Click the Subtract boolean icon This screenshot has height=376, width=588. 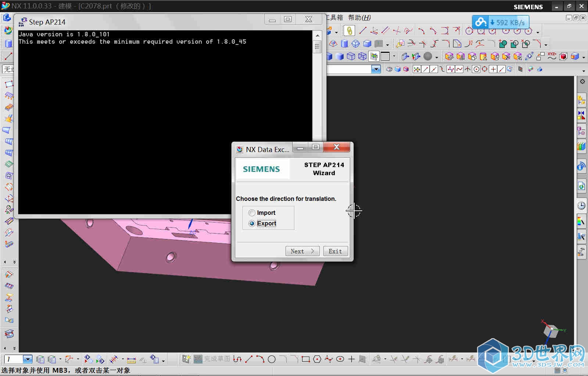coord(514,44)
